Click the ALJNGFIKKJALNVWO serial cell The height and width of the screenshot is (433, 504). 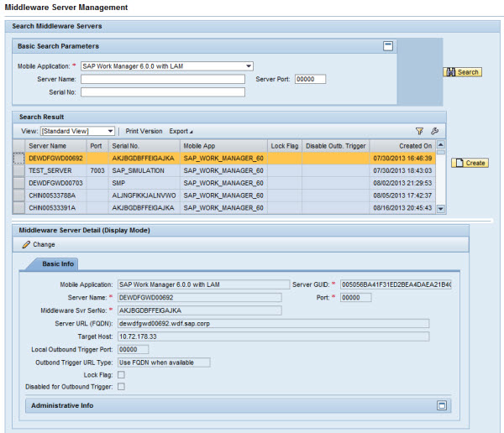tap(144, 196)
